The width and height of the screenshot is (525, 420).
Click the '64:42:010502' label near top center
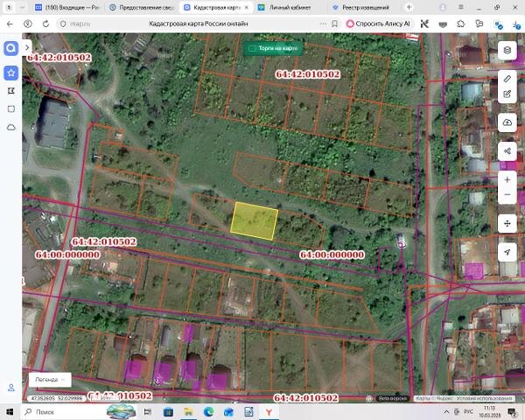tap(308, 74)
